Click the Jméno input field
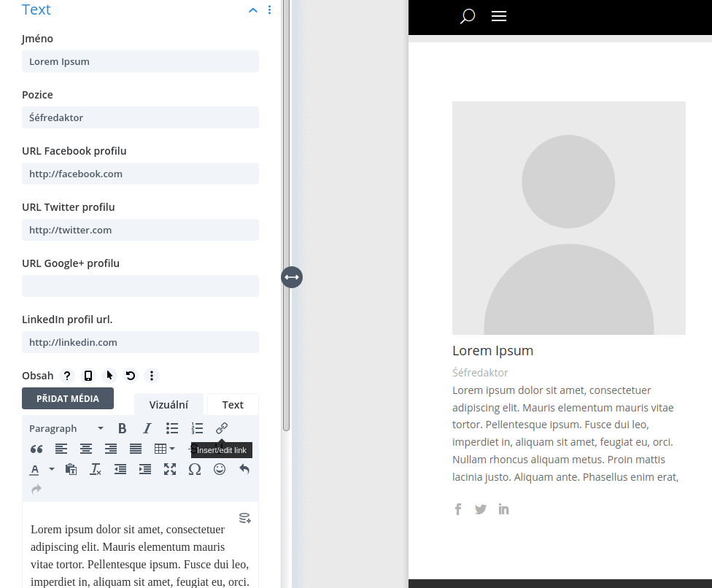This screenshot has height=588, width=712. point(140,61)
